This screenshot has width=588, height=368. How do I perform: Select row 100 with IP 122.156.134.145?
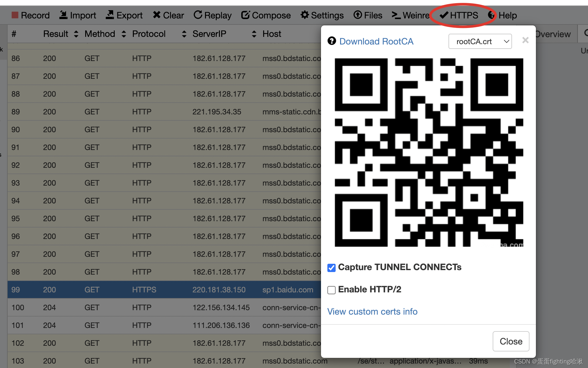pyautogui.click(x=164, y=307)
